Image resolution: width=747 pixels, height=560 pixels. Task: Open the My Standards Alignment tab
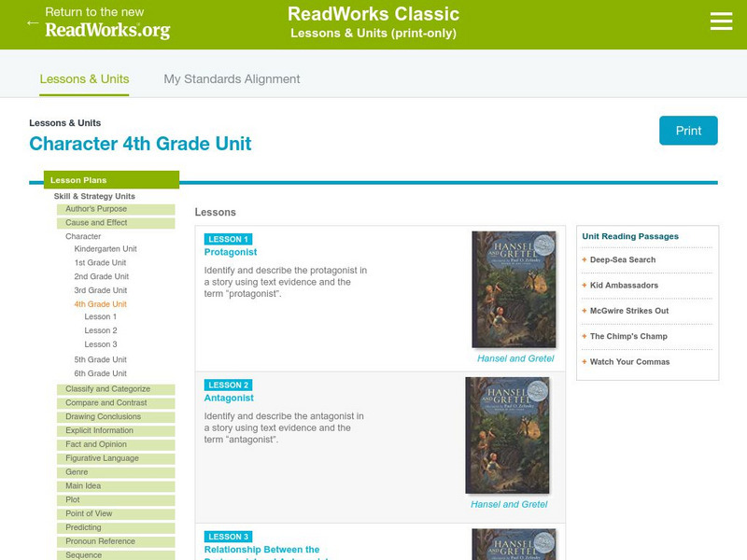[232, 79]
